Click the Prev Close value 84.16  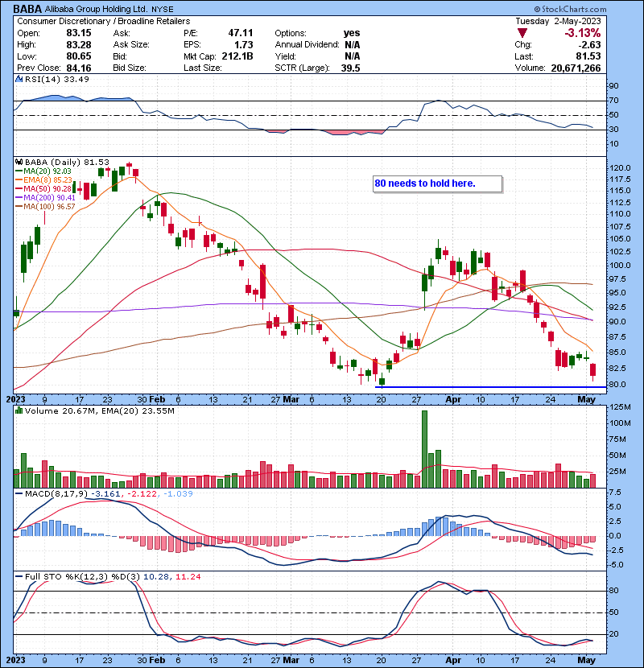pos(78,68)
